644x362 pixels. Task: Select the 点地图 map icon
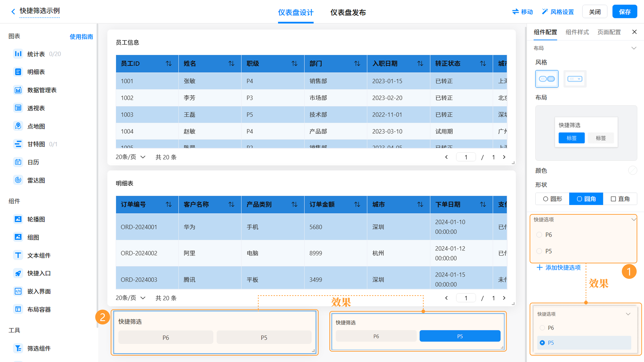18,126
